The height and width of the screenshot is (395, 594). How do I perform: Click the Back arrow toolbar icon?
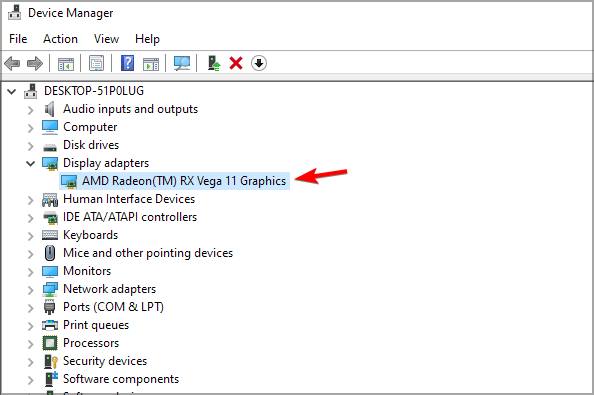pyautogui.click(x=12, y=63)
